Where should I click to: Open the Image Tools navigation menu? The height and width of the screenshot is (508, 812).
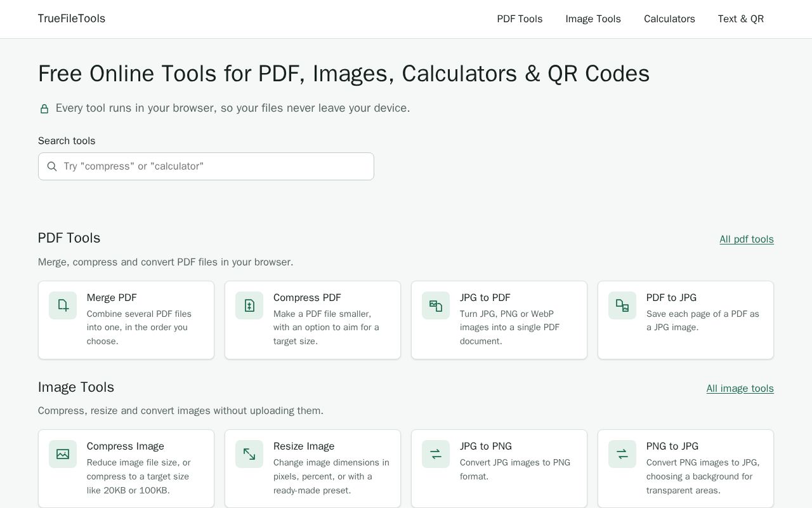click(593, 19)
